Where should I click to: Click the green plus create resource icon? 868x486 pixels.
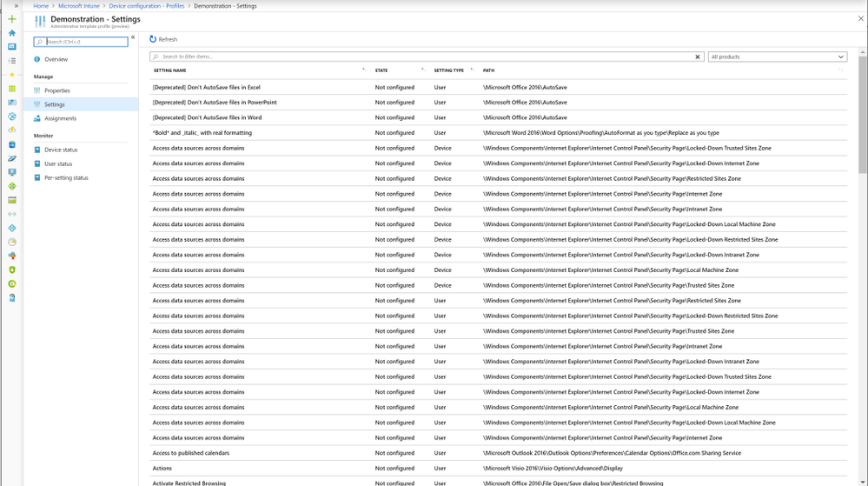coord(11,19)
